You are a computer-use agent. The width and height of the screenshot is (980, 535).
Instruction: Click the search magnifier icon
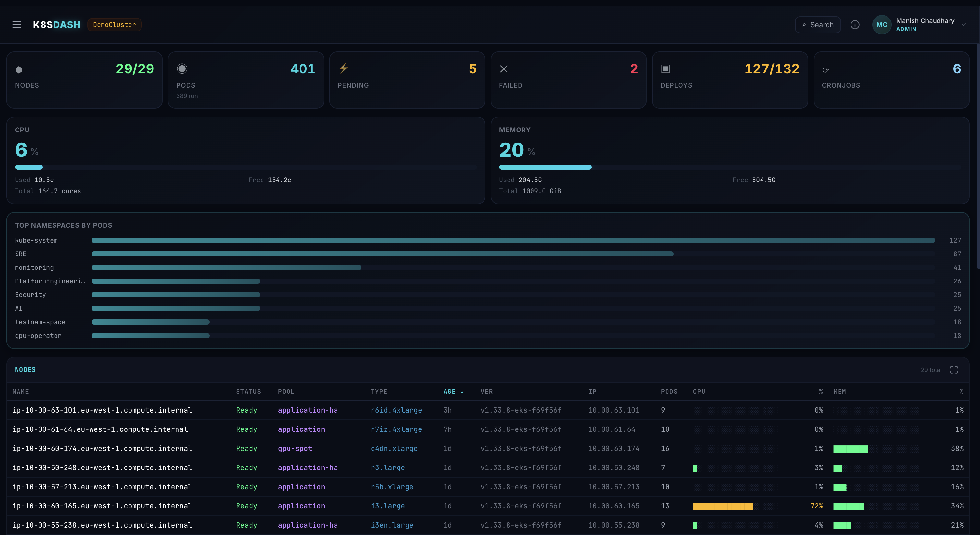coord(804,25)
